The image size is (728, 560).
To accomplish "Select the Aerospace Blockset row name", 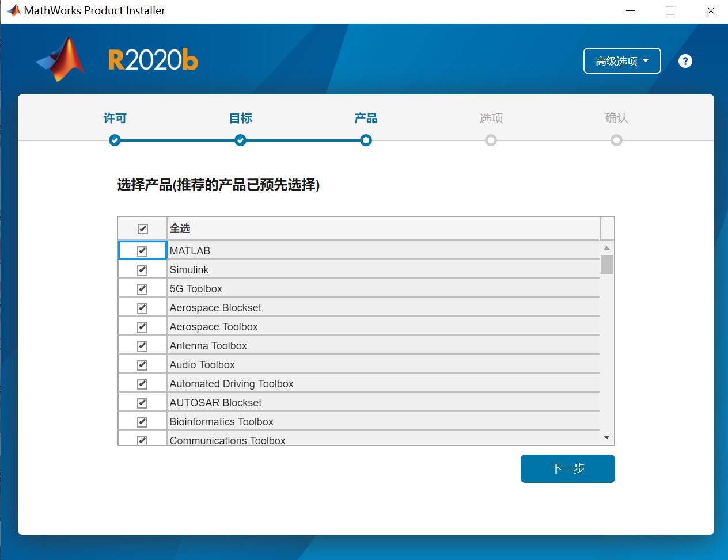I will [x=215, y=308].
